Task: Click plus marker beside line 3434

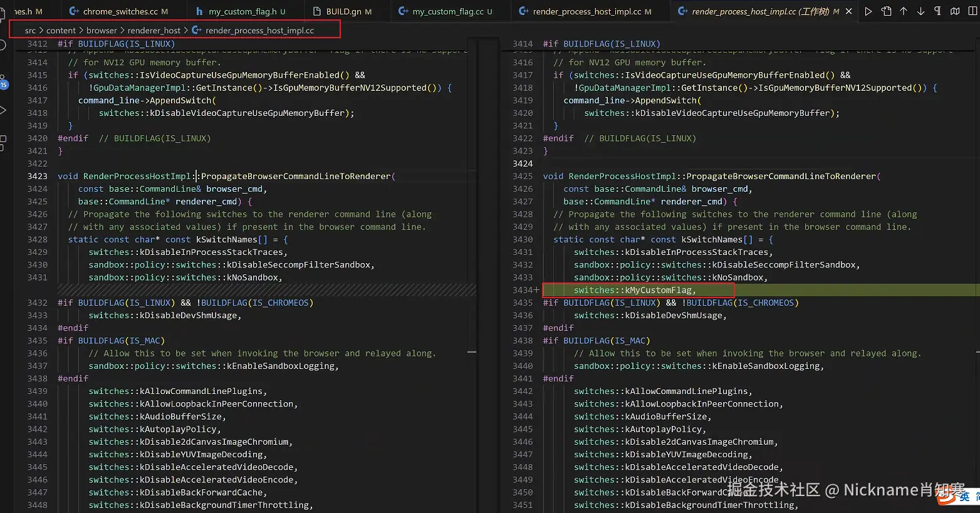Action: [x=536, y=290]
